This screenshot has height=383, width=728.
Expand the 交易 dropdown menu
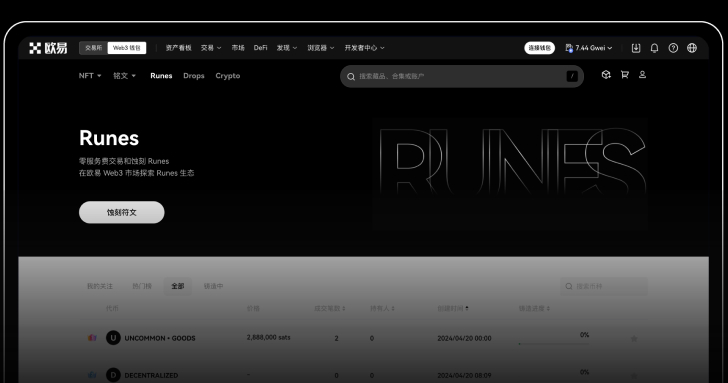tap(211, 48)
